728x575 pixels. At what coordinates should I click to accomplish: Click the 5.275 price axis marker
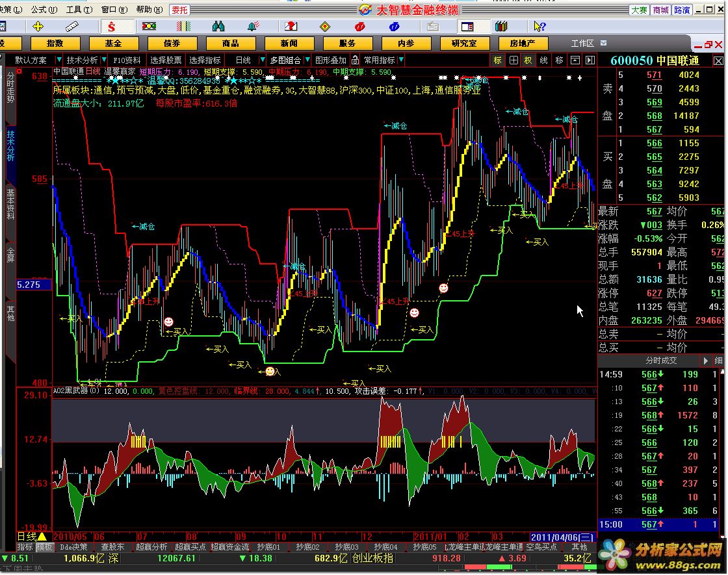click(34, 285)
